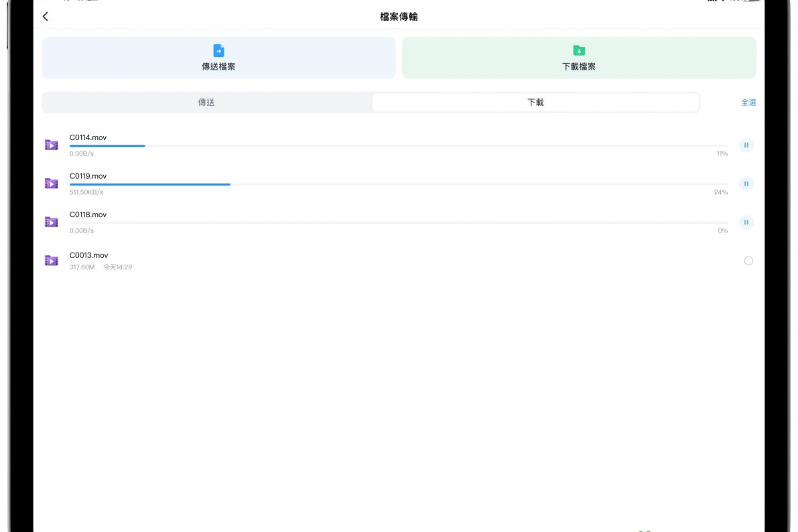Click the C0118.mov file name

[88, 214]
